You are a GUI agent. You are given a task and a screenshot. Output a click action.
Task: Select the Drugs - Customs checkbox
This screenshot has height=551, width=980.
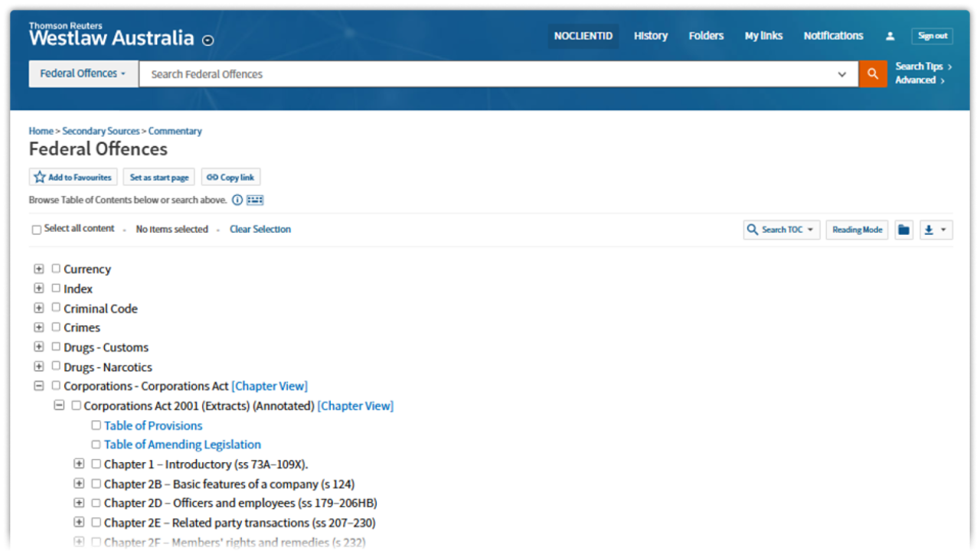56,347
